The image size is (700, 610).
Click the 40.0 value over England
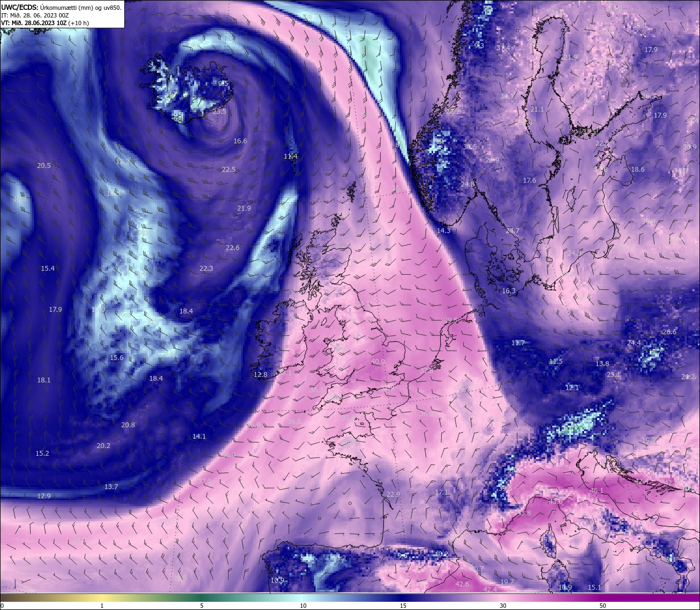(x=378, y=362)
